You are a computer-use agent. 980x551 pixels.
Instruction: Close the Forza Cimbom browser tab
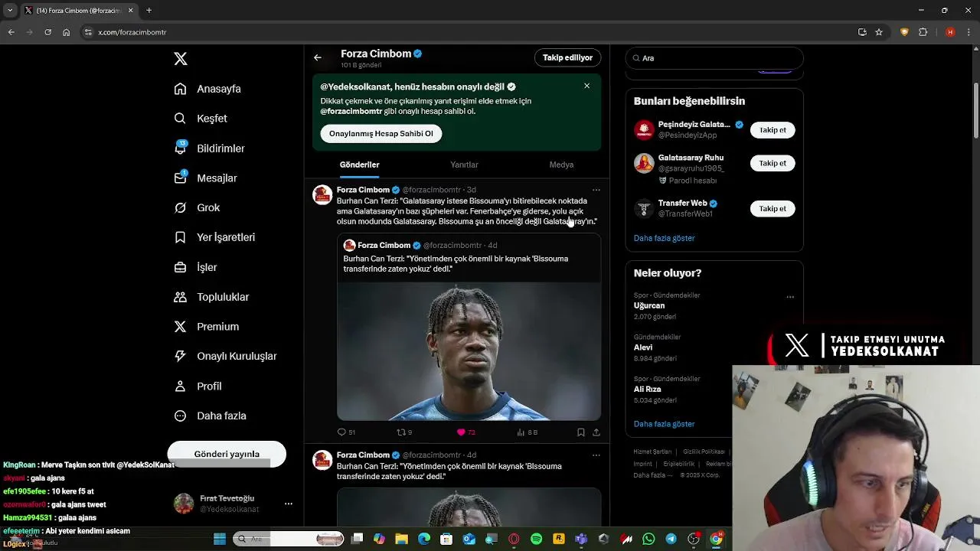(x=130, y=11)
